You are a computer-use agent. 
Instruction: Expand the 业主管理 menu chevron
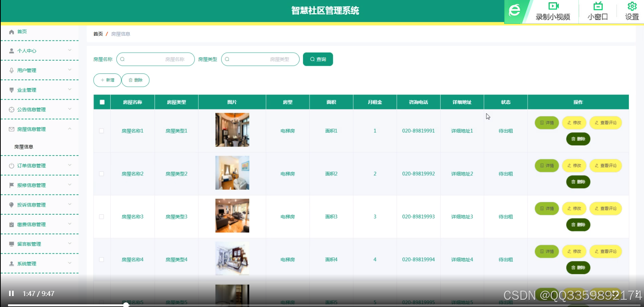click(x=70, y=90)
